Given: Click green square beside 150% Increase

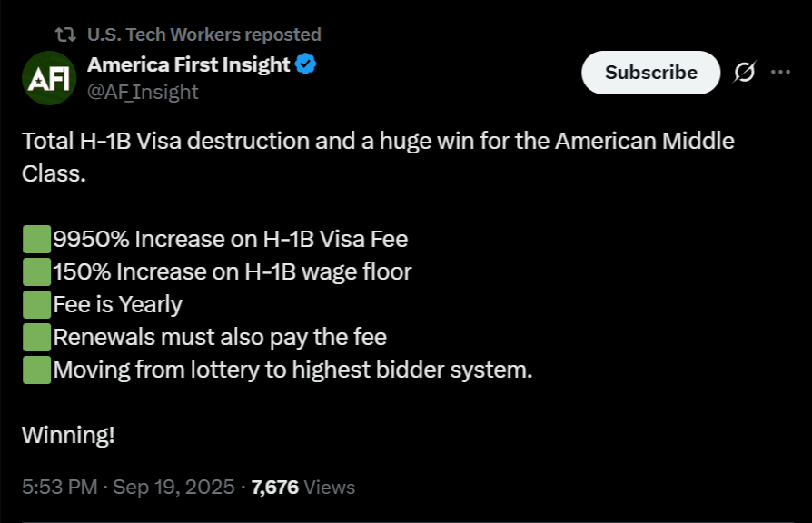Looking at the screenshot, I should click(36, 271).
